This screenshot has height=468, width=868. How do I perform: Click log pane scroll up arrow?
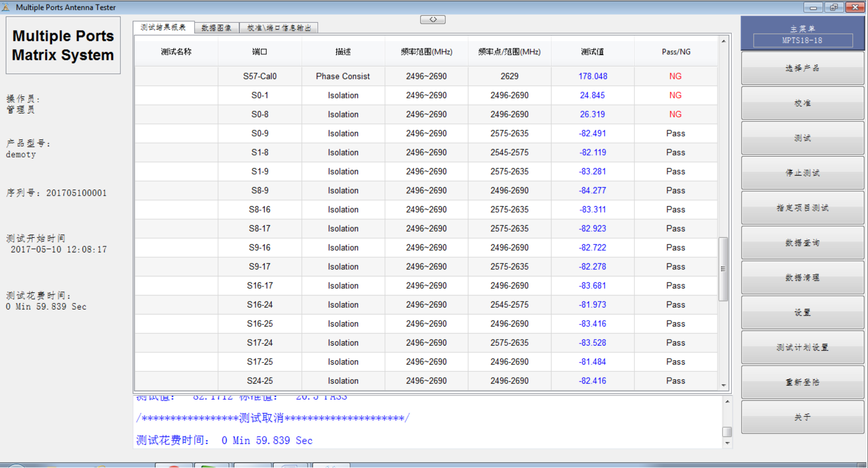(x=727, y=401)
